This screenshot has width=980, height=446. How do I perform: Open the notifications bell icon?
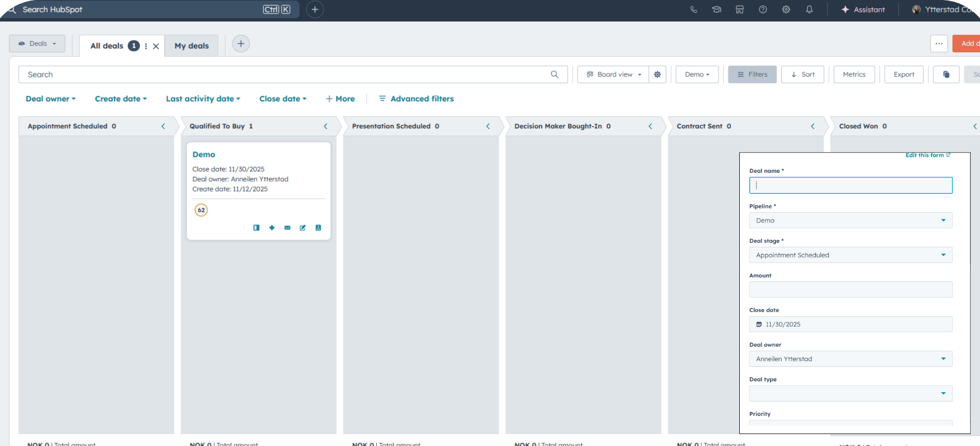pos(809,9)
